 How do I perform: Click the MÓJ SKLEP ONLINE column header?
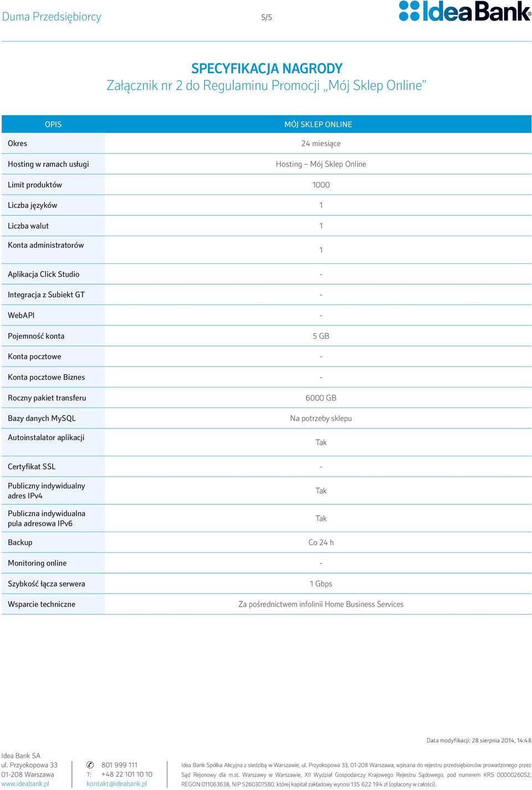point(318,124)
